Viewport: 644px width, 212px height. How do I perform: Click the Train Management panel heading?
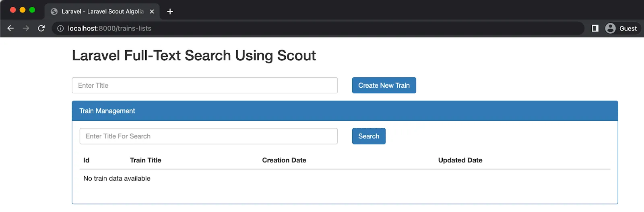click(x=107, y=111)
